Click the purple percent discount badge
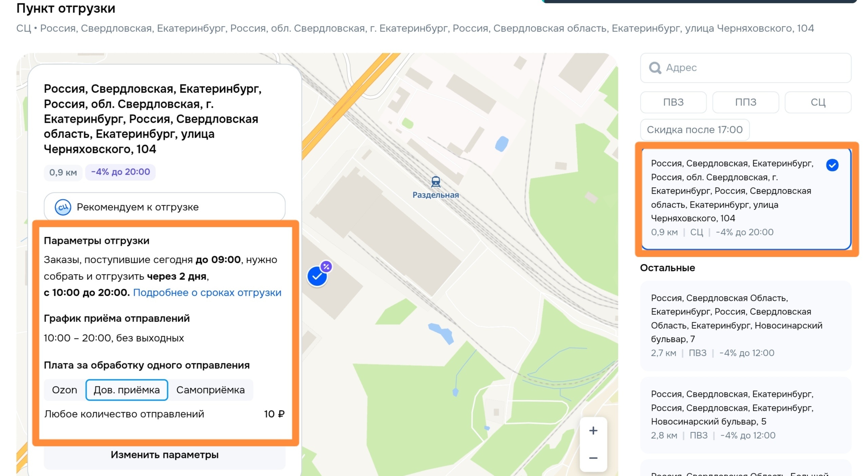 pos(326,267)
